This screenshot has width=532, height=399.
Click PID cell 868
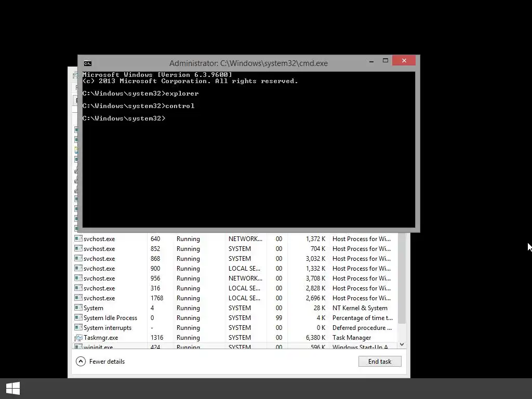click(x=155, y=259)
